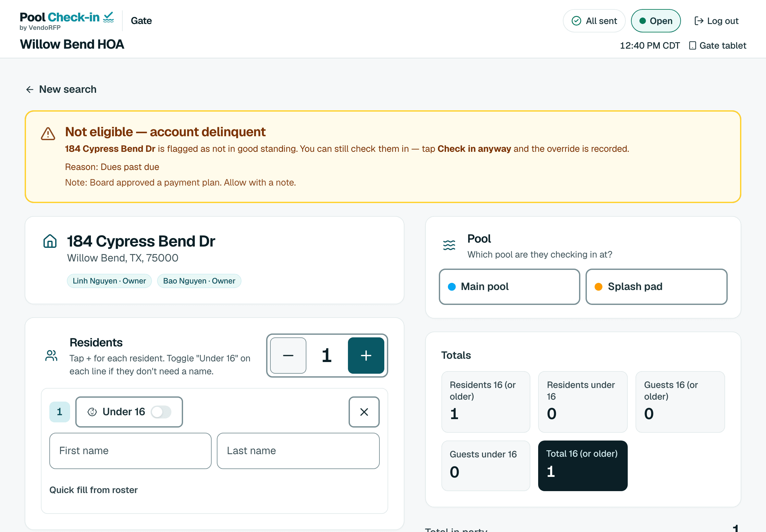Click the Guests 16 (or older) tile

(680, 402)
